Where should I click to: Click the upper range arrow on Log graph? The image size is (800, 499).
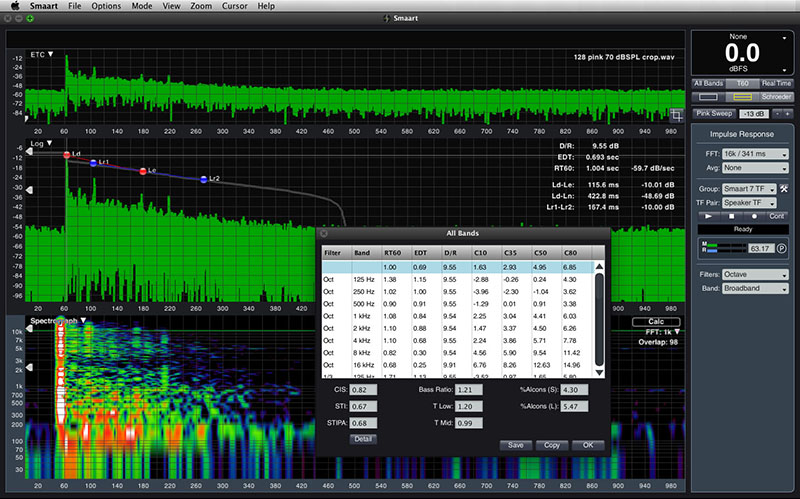29,152
